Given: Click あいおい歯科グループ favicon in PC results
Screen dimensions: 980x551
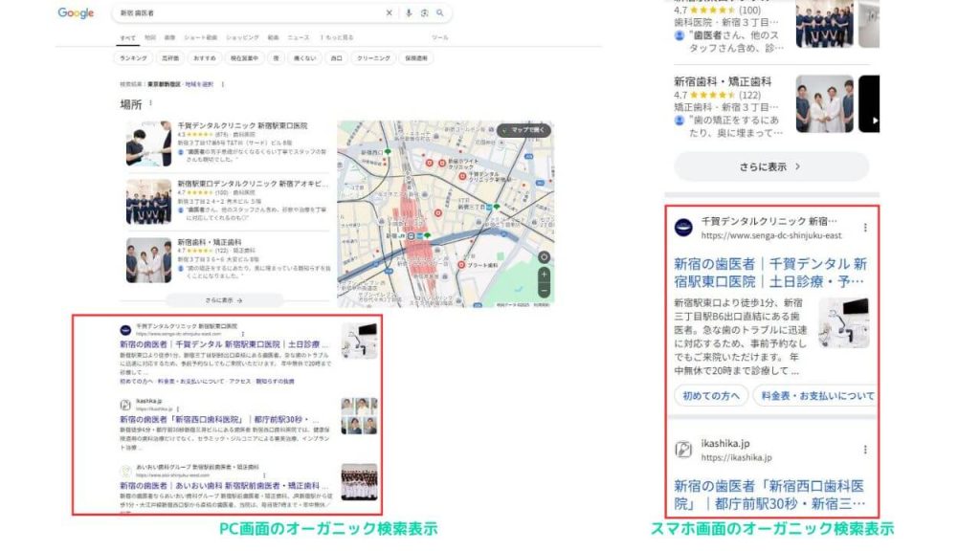Looking at the screenshot, I should tap(125, 471).
